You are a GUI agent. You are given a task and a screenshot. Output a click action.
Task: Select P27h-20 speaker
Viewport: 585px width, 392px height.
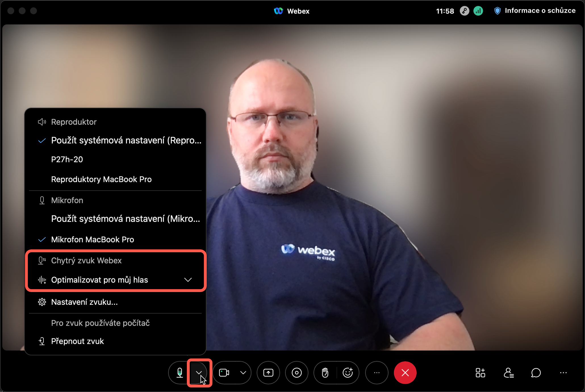click(x=115, y=159)
